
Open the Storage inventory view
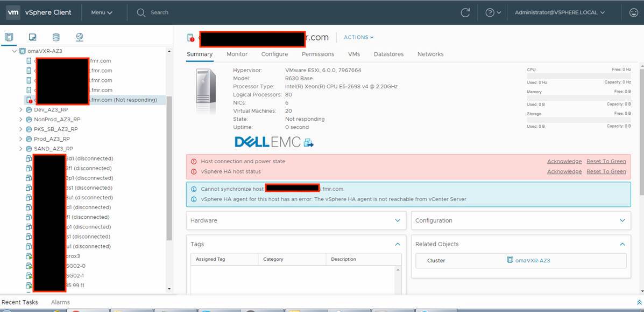pos(56,37)
